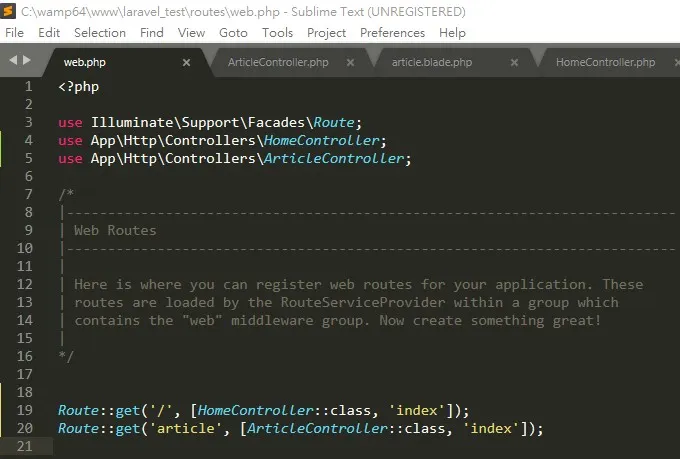Open the Edit menu
Viewport: 680px width, 459px height.
(49, 33)
